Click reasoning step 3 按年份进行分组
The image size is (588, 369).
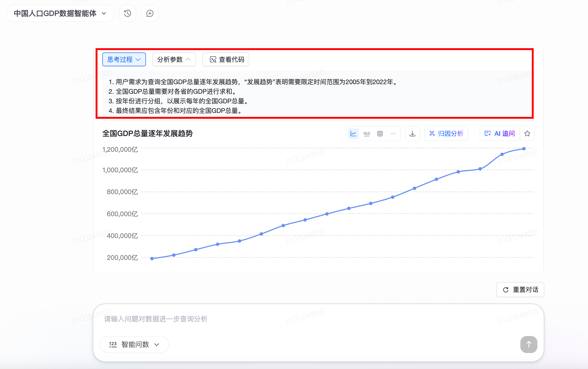coord(178,101)
